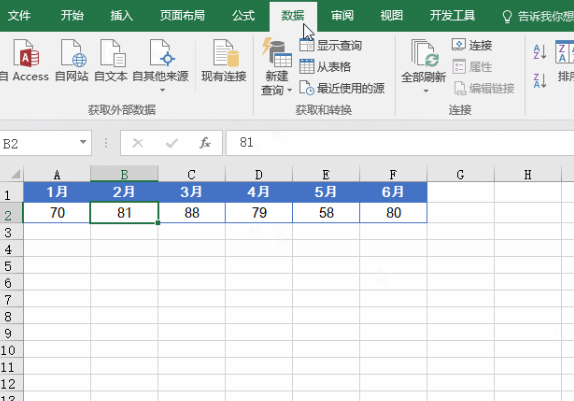
Task: Select the 数据 tab
Action: click(x=293, y=16)
